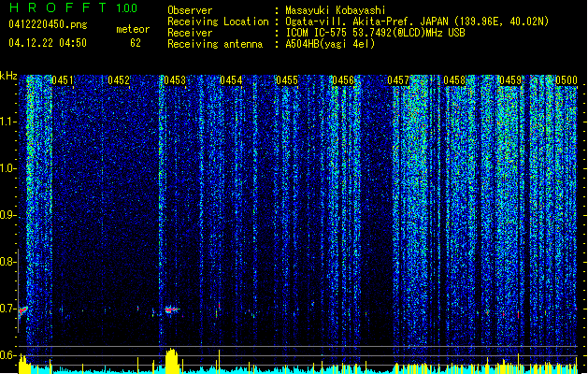Click the kHz axis unit label

coord(8,76)
